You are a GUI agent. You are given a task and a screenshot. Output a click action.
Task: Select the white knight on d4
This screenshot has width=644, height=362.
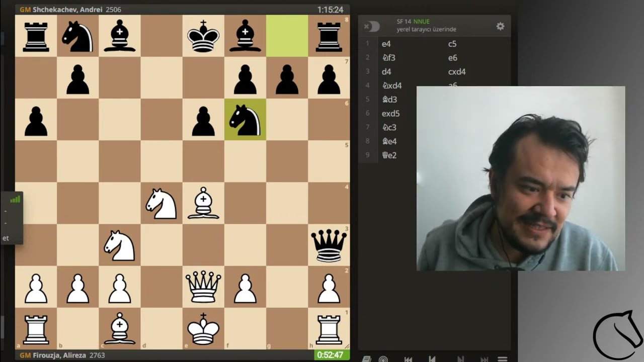(162, 204)
